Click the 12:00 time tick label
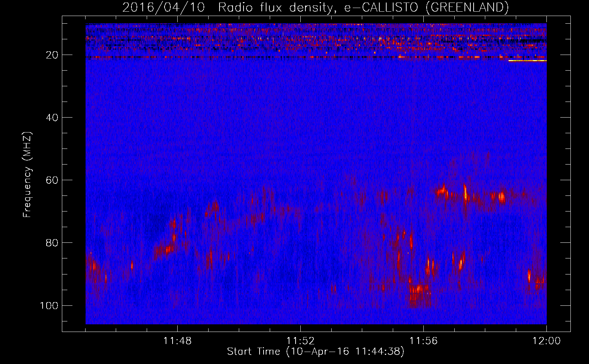Image resolution: width=589 pixels, height=364 pixels. point(546,341)
